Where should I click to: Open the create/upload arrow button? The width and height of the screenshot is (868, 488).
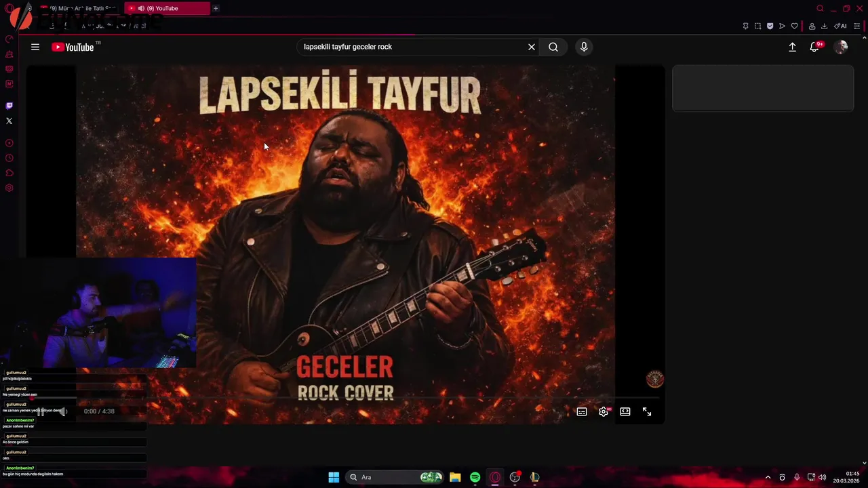(792, 47)
